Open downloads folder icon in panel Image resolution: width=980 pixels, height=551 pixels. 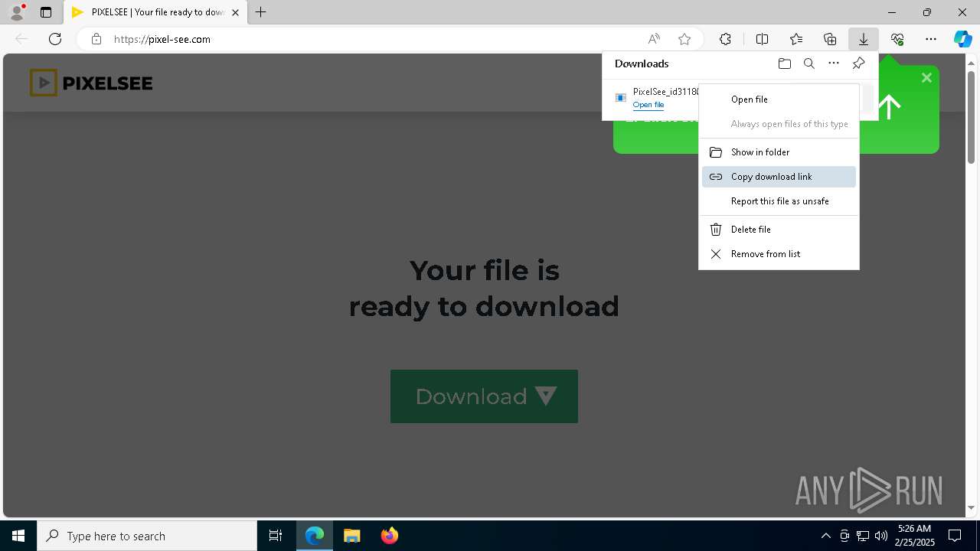(x=785, y=64)
